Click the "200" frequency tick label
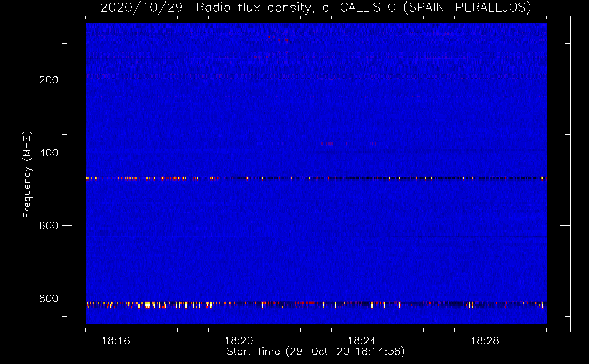The width and height of the screenshot is (589, 364). 49,80
